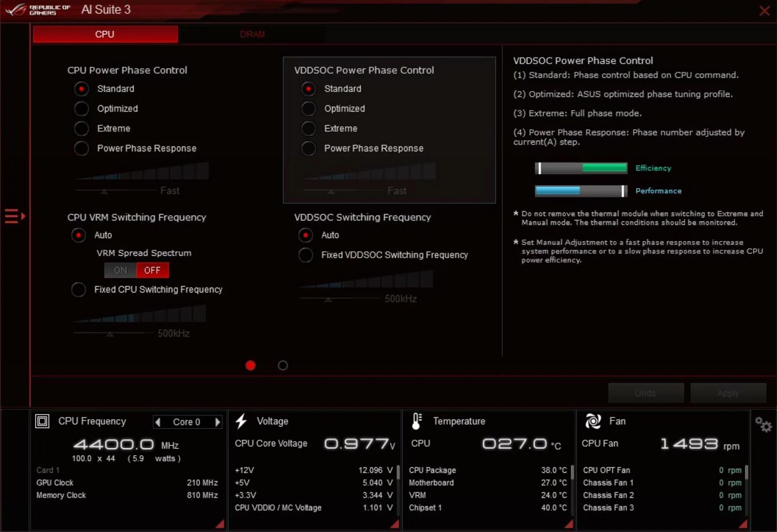Select Power Phase Response for CPU
The height and width of the screenshot is (532, 777).
tap(81, 148)
